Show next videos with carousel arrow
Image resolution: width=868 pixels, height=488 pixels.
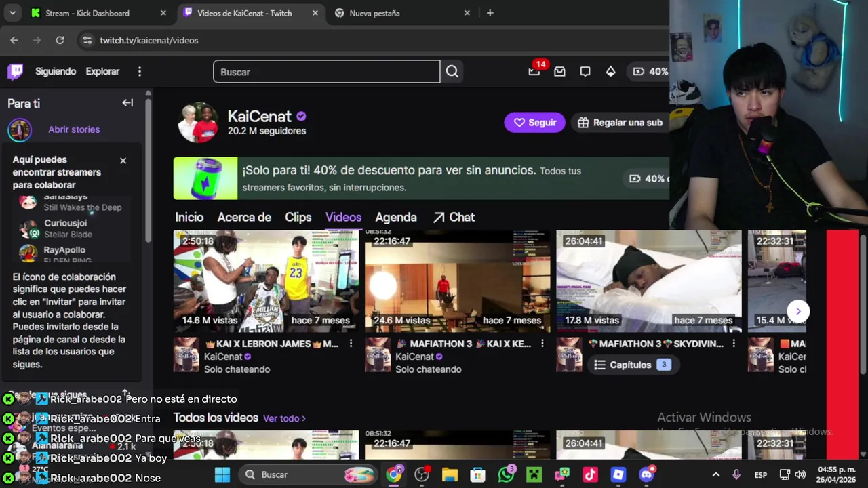[798, 311]
